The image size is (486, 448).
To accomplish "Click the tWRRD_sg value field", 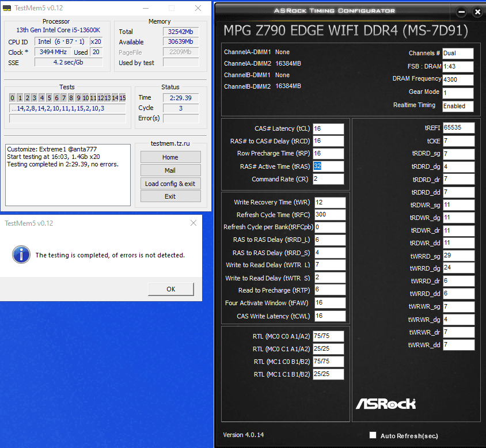I will 458,256.
